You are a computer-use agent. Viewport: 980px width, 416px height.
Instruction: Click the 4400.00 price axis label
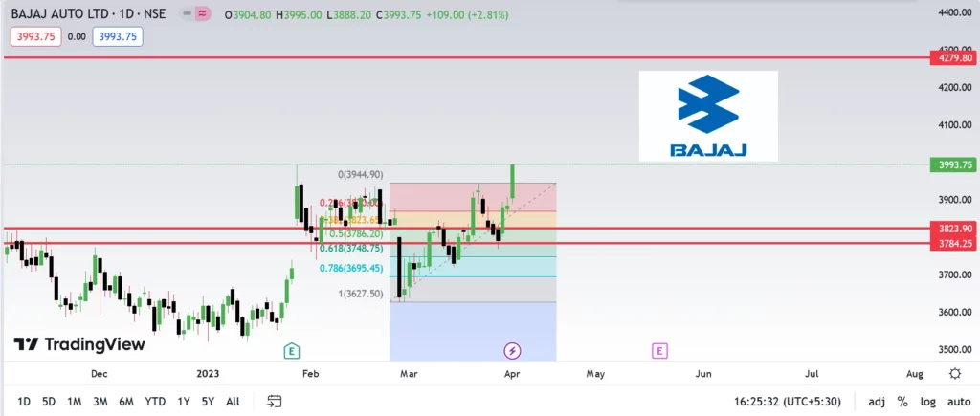coord(954,12)
